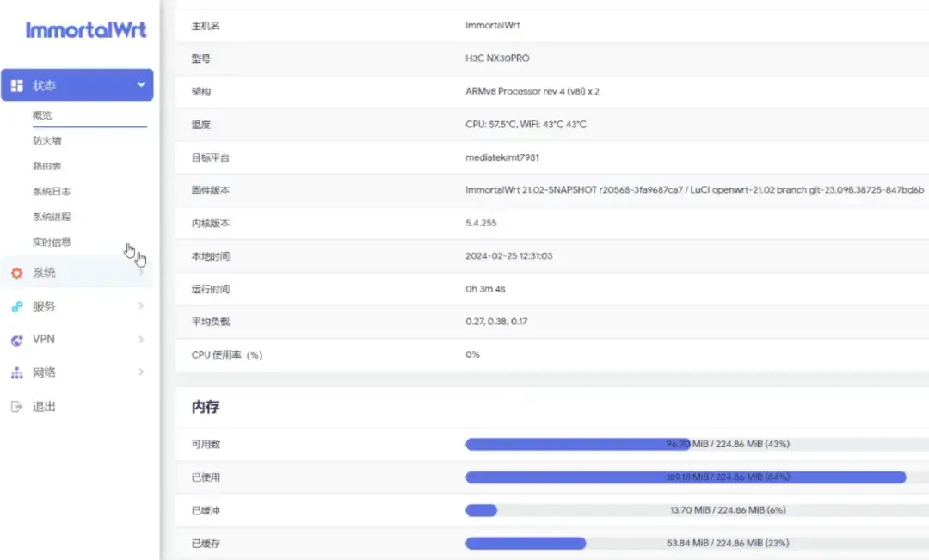The width and height of the screenshot is (929, 560).
Task: Open the 概览 overview page
Action: [x=43, y=115]
